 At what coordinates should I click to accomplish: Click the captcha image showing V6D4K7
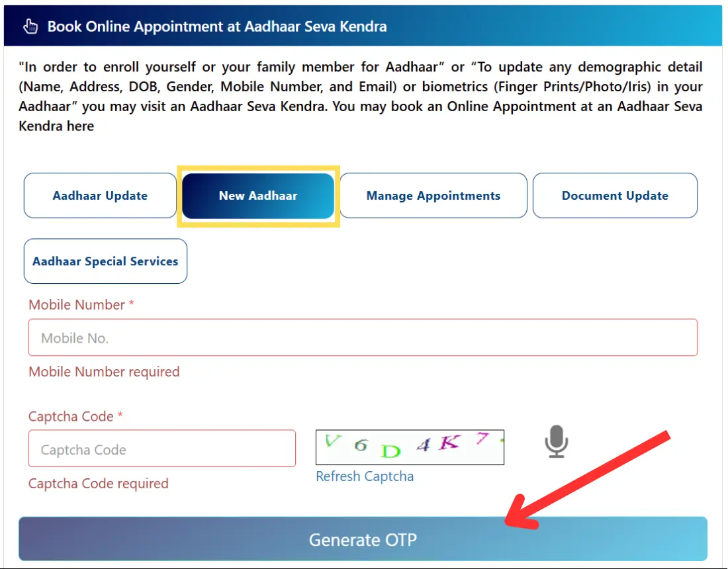click(x=410, y=447)
